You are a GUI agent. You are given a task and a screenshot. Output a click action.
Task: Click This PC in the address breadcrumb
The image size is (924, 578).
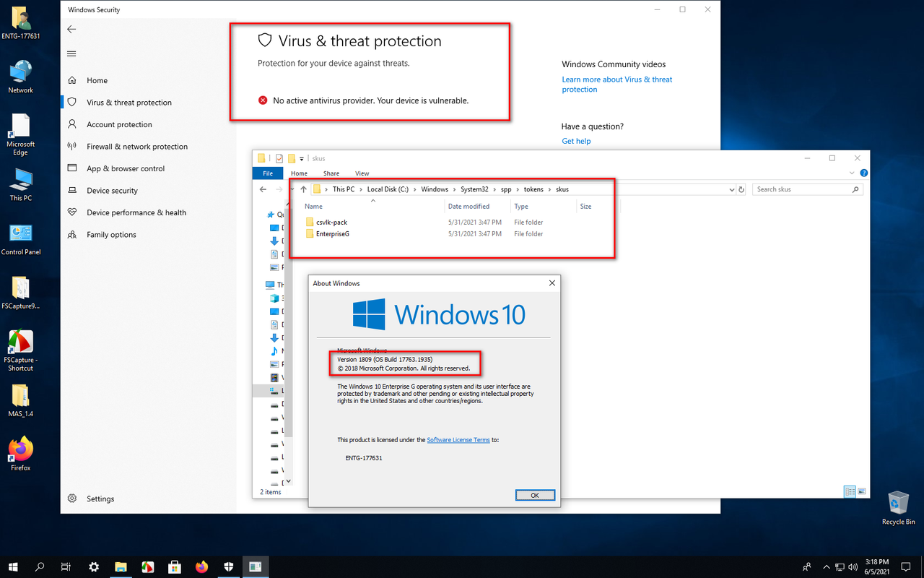344,189
